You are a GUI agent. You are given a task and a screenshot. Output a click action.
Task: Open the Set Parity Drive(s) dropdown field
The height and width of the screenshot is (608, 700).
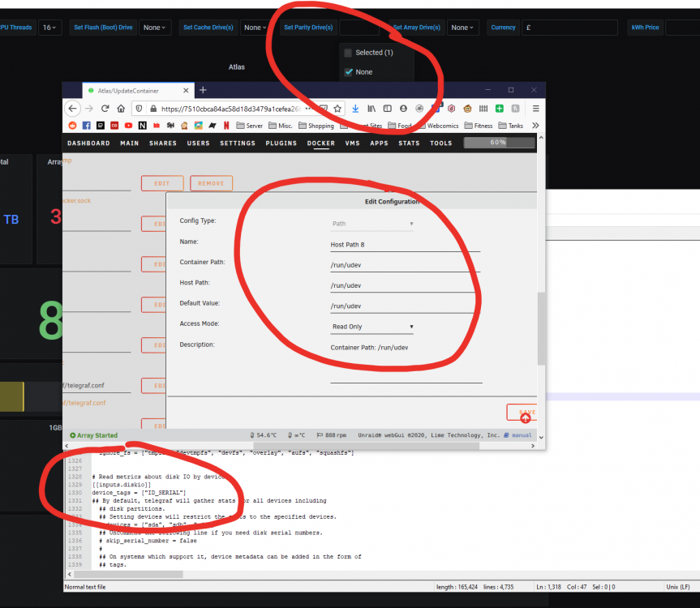359,28
